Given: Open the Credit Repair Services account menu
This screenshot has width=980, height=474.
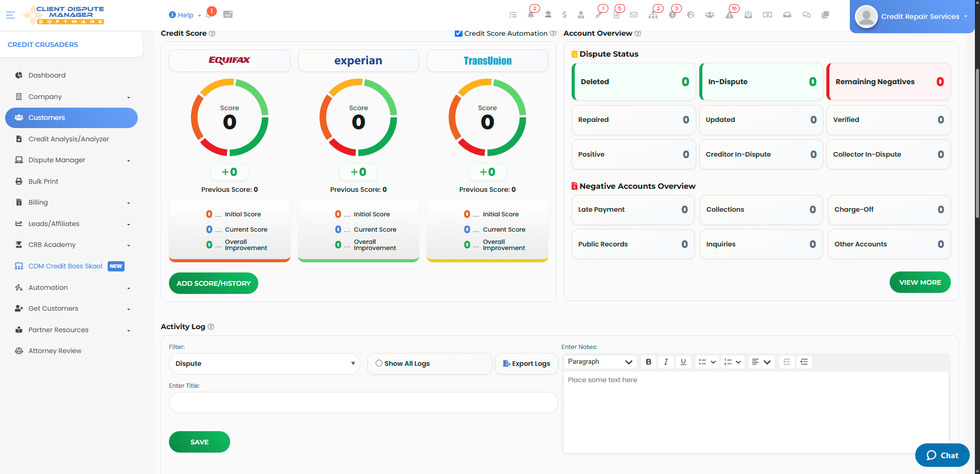Looking at the screenshot, I should pyautogui.click(x=912, y=16).
